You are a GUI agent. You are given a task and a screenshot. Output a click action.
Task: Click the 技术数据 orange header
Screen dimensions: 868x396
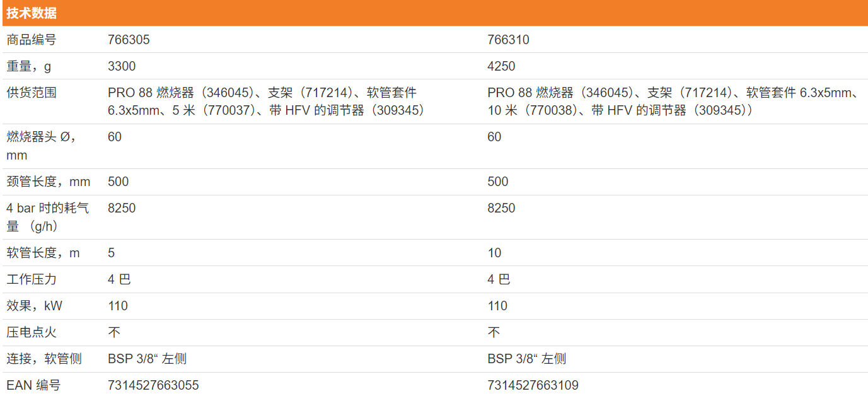32,13
